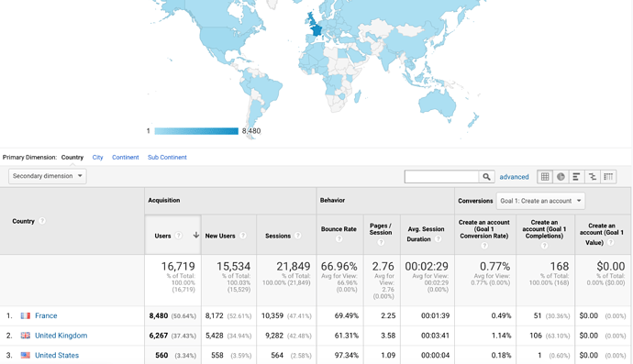The height and width of the screenshot is (364, 633).
Task: Click the map color scale legend bar
Action: (x=196, y=131)
